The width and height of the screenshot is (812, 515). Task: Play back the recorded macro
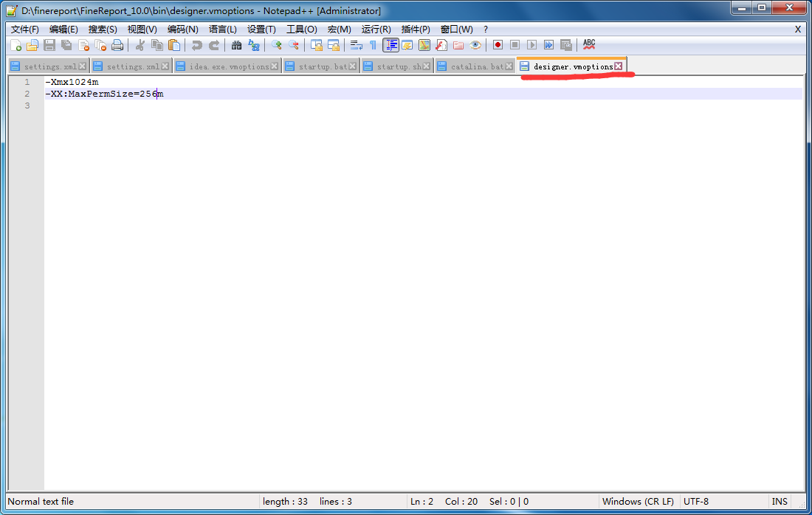531,46
